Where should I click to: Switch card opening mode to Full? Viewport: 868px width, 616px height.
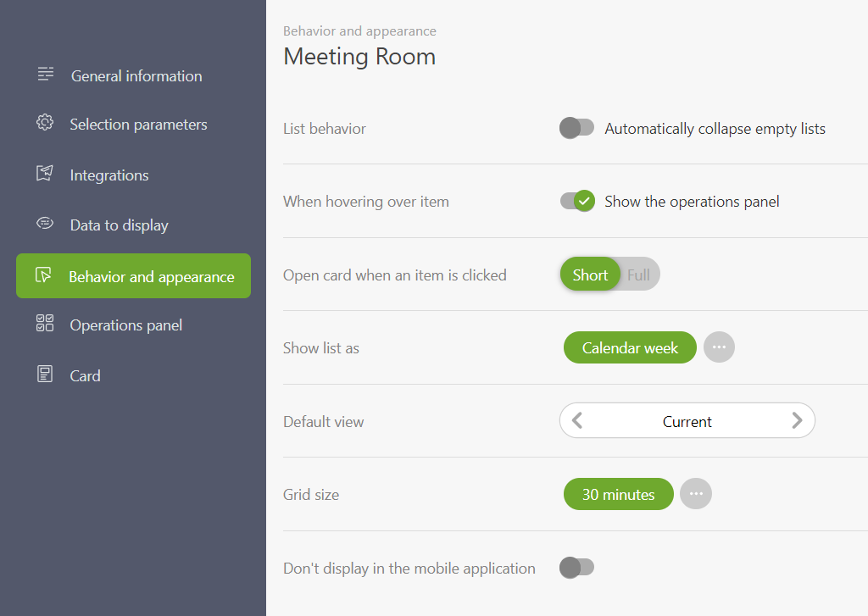coord(638,275)
